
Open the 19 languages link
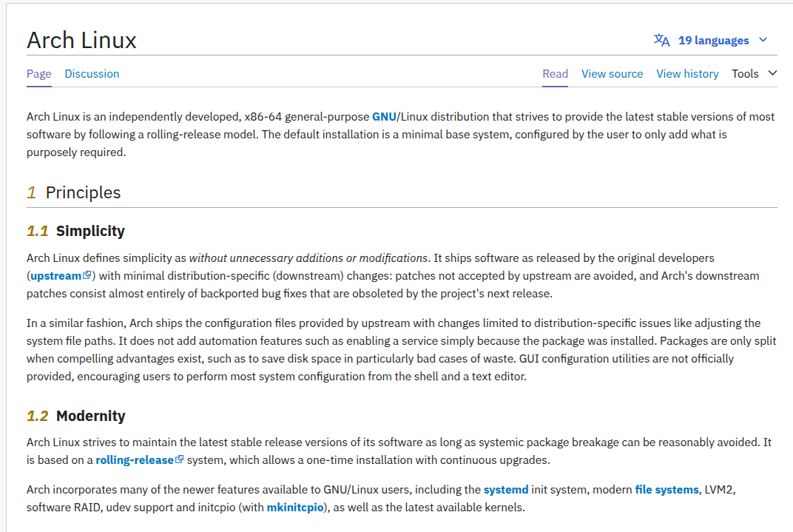(x=713, y=41)
